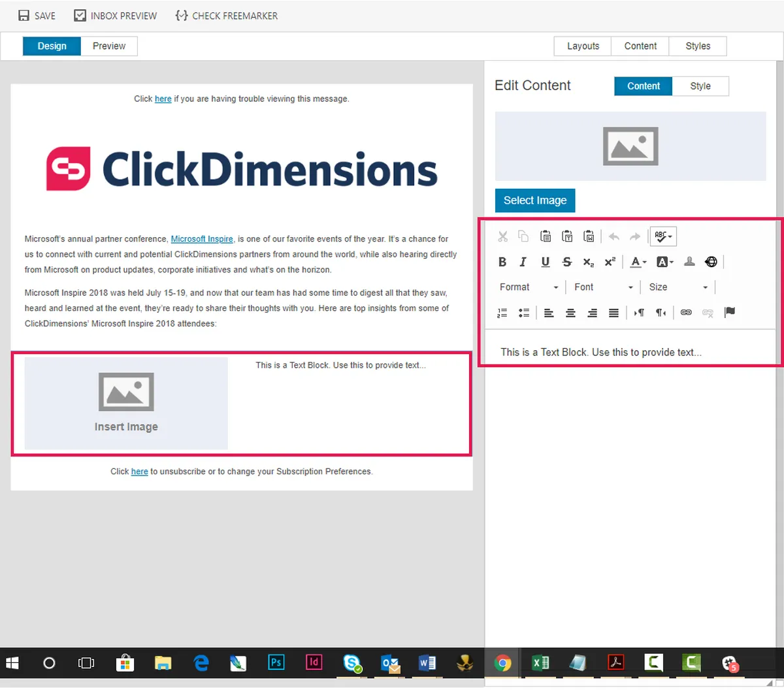Click the Cut scissors icon
The image size is (784, 693).
point(502,236)
